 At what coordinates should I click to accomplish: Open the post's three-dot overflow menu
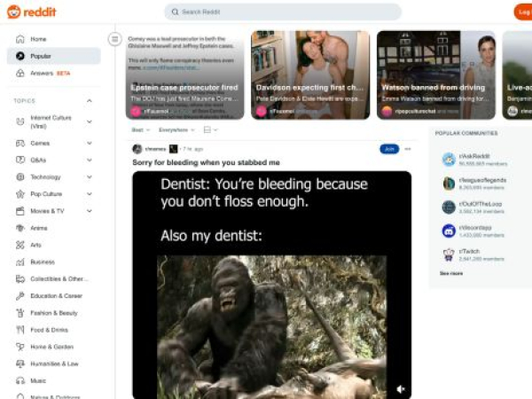tap(408, 149)
